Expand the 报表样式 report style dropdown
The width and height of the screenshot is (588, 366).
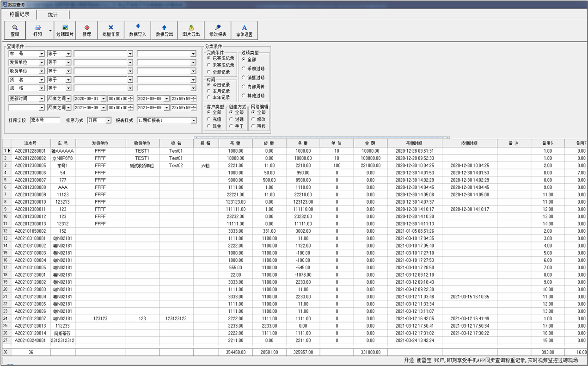(193, 120)
